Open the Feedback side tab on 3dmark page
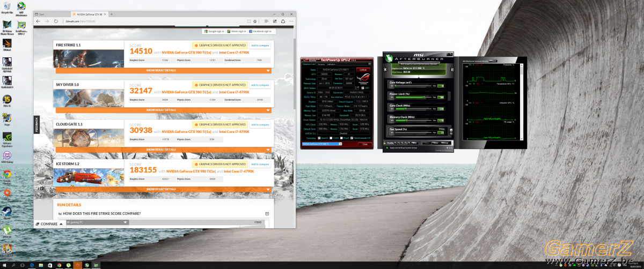This screenshot has height=269, width=644. click(x=36, y=124)
